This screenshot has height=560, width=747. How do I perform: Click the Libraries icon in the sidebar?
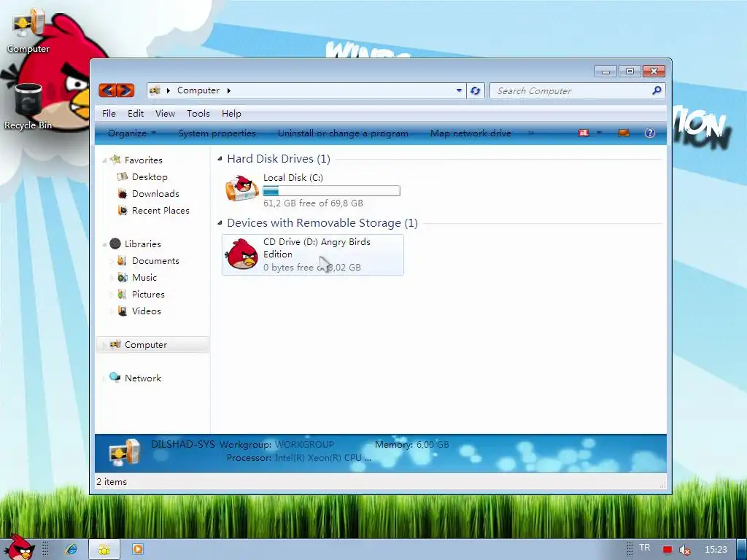pyautogui.click(x=115, y=244)
